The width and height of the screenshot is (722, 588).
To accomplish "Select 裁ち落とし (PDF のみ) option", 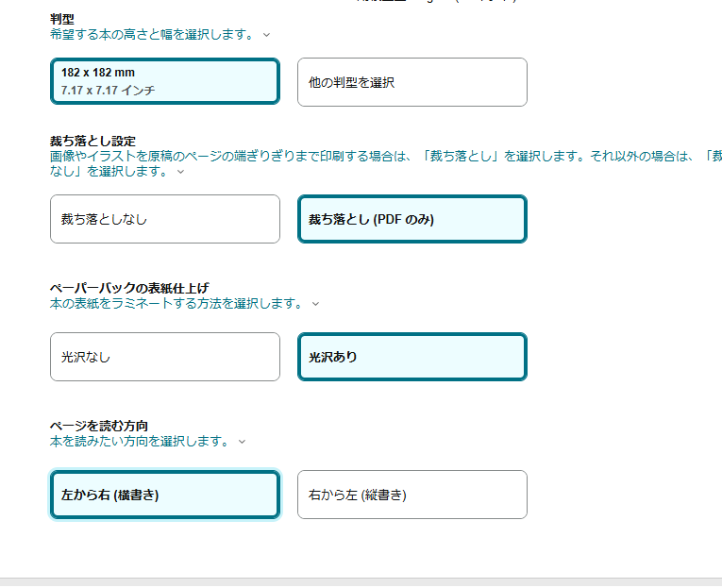I will pyautogui.click(x=412, y=219).
